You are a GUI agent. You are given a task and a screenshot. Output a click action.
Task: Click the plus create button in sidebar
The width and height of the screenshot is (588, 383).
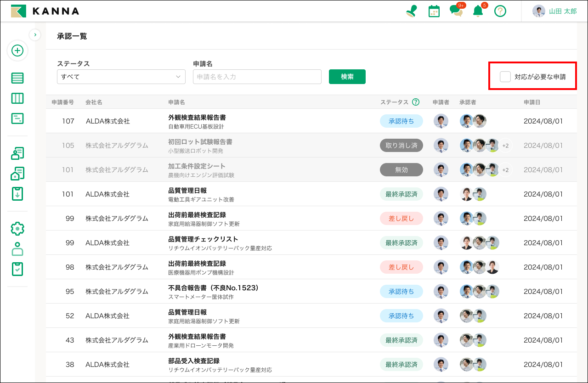(x=17, y=51)
